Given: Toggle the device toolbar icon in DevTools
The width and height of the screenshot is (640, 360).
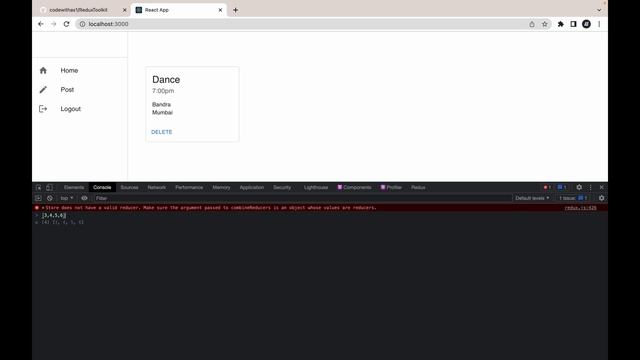Looking at the screenshot, I should [49, 187].
